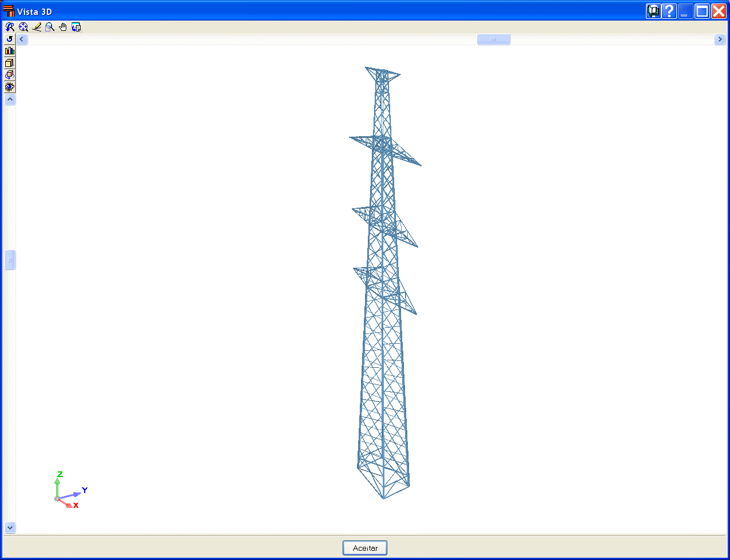Click the question mark help button

(x=669, y=11)
